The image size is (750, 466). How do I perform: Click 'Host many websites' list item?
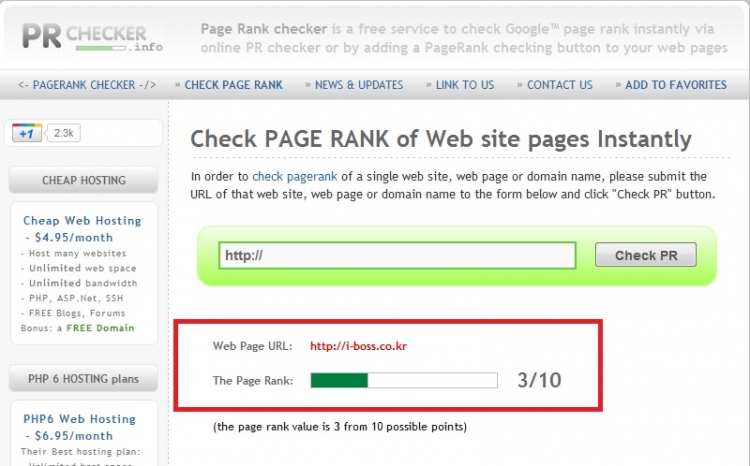coord(77,253)
